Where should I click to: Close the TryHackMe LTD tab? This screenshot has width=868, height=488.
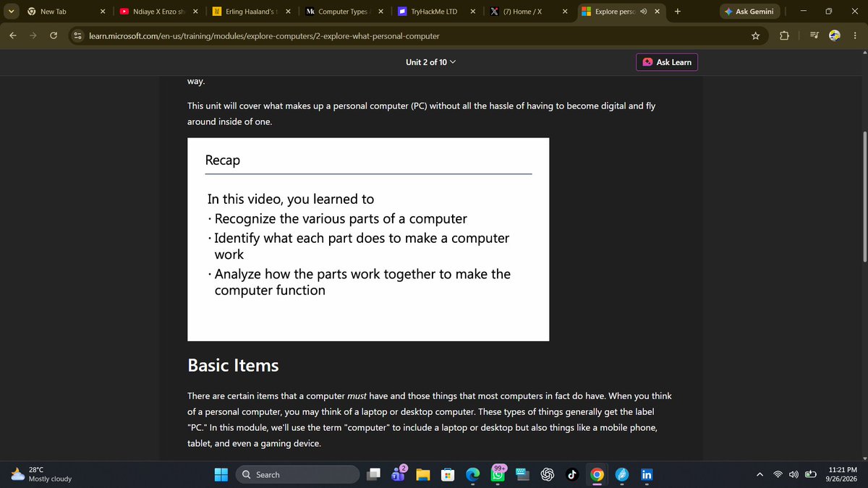[473, 12]
